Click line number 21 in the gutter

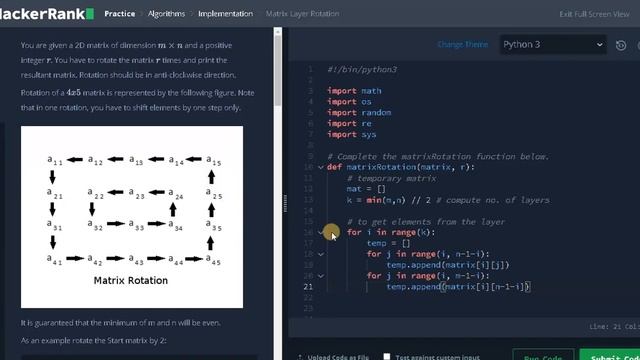[x=308, y=287]
